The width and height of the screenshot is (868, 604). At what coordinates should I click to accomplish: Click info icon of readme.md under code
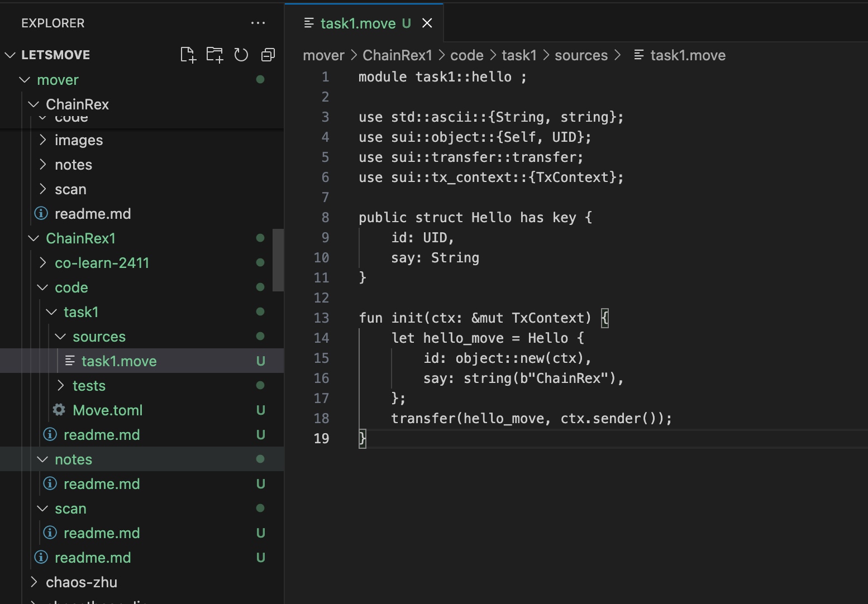pos(50,434)
